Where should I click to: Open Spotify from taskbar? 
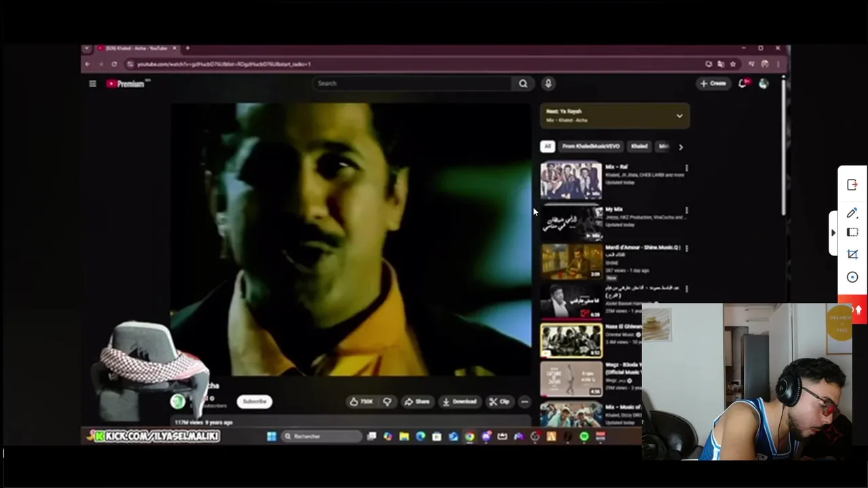584,436
